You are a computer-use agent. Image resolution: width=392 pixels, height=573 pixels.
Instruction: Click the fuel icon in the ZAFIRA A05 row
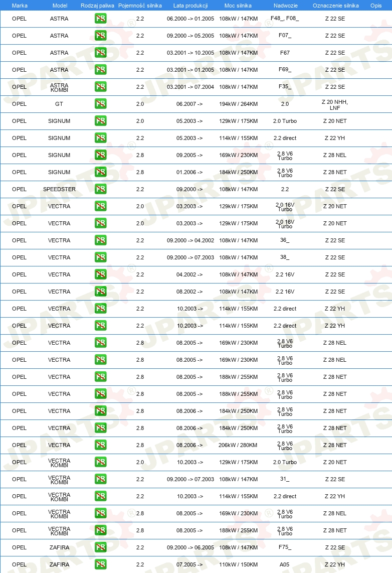[100, 564]
